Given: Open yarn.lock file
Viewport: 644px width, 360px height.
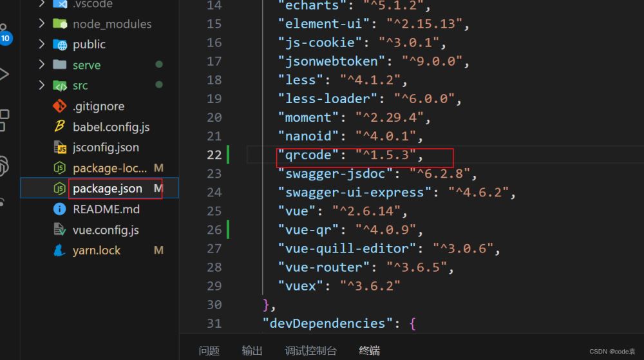Looking at the screenshot, I should coord(97,251).
